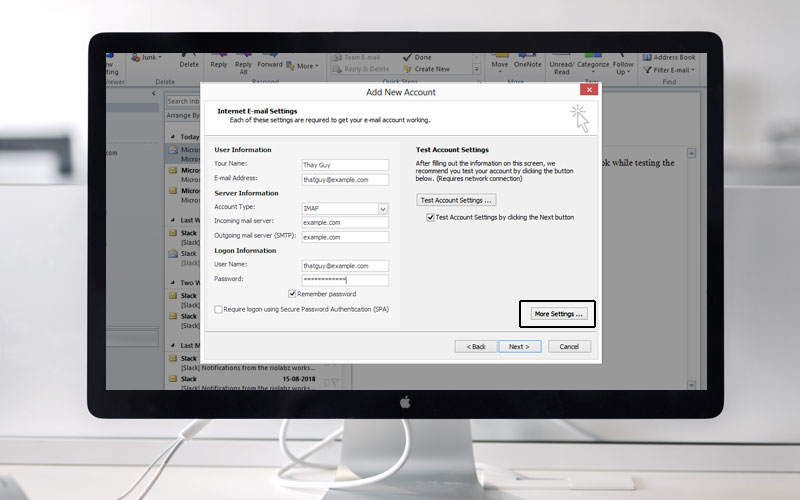Collapse the Today message group
Image resolution: width=800 pixels, height=500 pixels.
click(x=172, y=137)
